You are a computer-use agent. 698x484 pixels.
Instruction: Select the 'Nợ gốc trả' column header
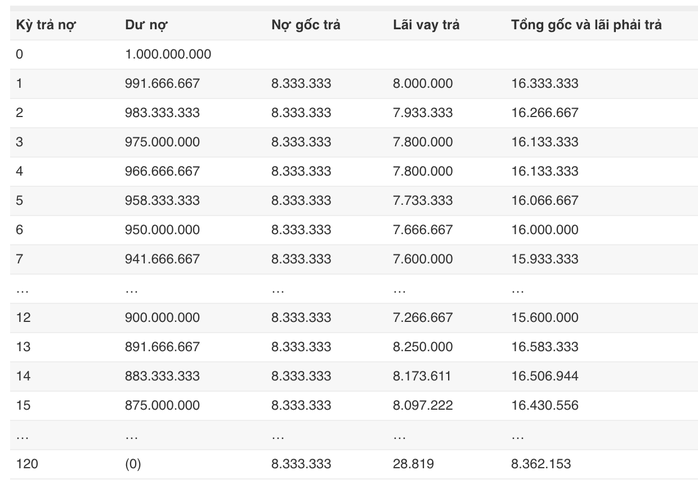click(306, 25)
